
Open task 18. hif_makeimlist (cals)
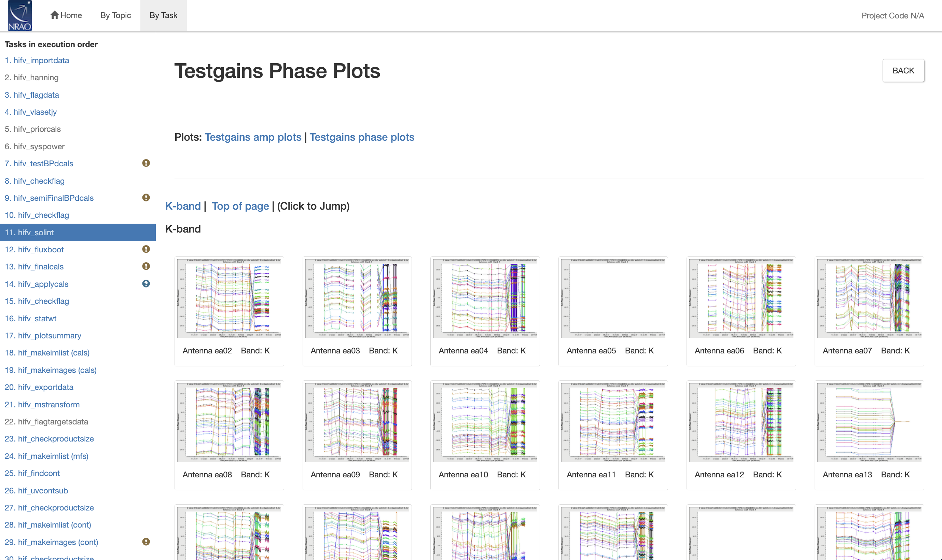pyautogui.click(x=47, y=352)
